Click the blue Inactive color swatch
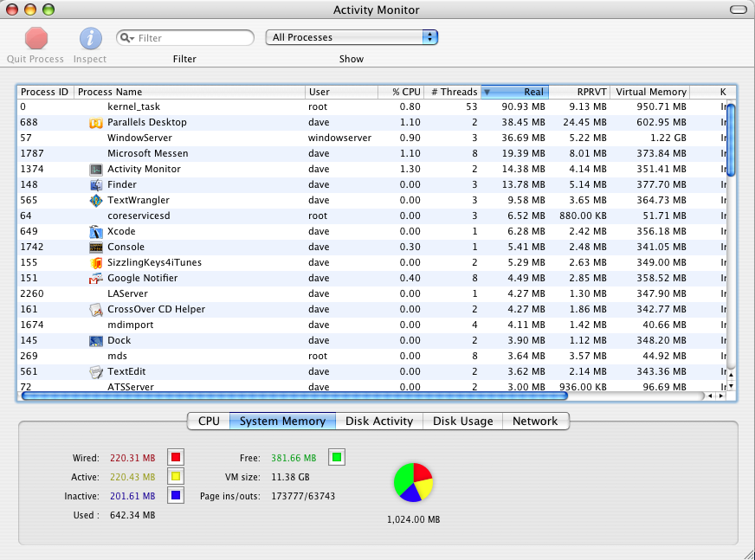Viewport: 755px width, 560px height. (176, 495)
